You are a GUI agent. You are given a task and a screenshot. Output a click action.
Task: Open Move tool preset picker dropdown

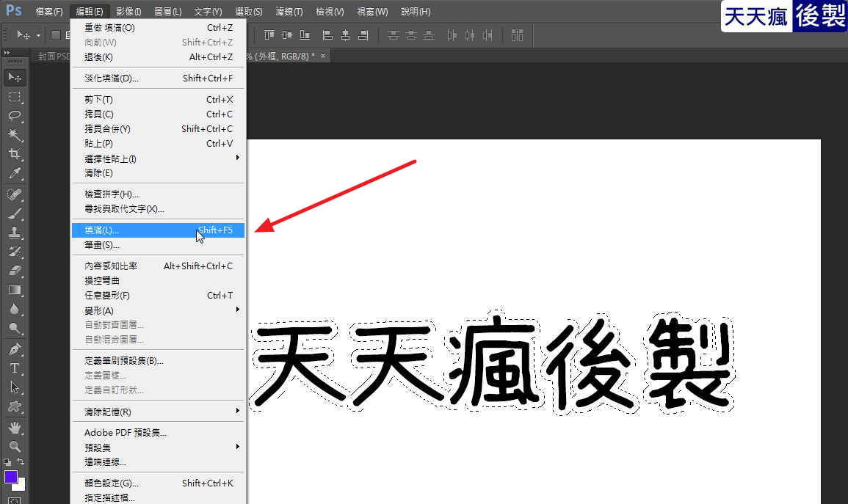click(x=38, y=36)
